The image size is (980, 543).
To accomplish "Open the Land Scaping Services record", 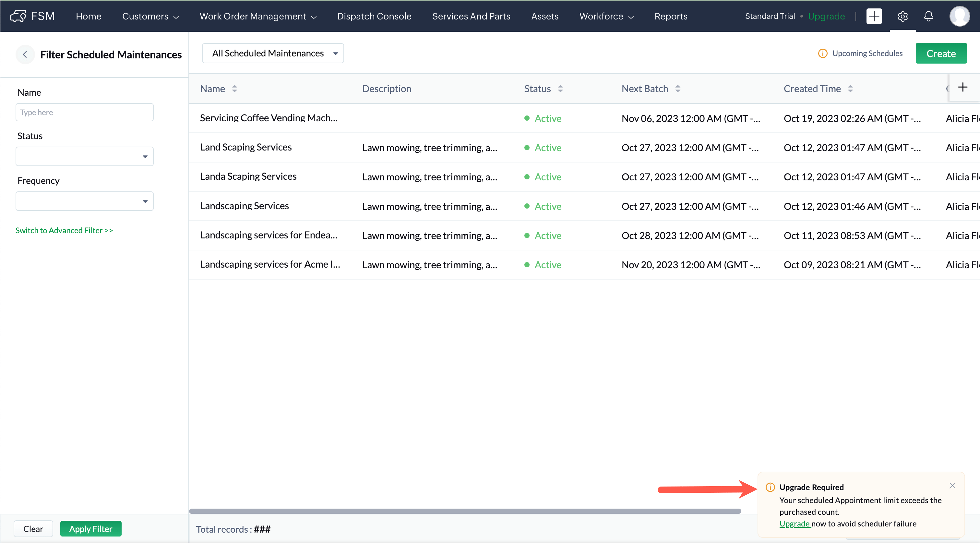I will (x=246, y=147).
